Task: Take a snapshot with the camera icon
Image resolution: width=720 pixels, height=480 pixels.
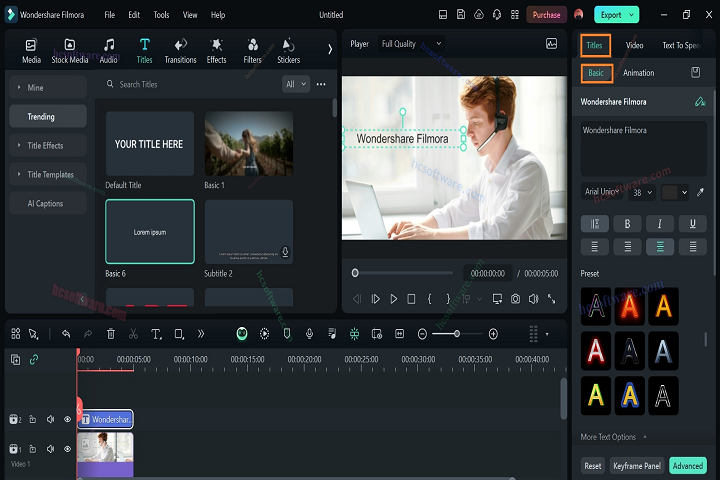Action: pos(516,299)
